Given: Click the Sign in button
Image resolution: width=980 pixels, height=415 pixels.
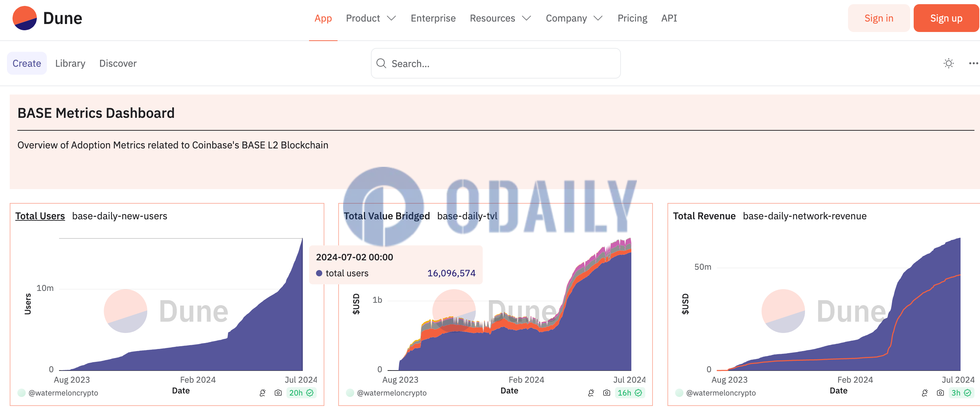Looking at the screenshot, I should 879,17.
